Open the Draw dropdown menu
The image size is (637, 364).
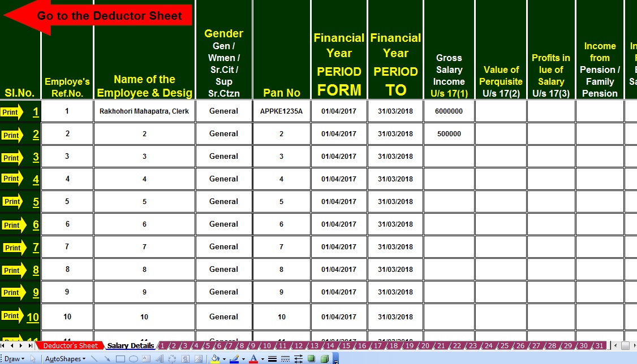(x=15, y=359)
